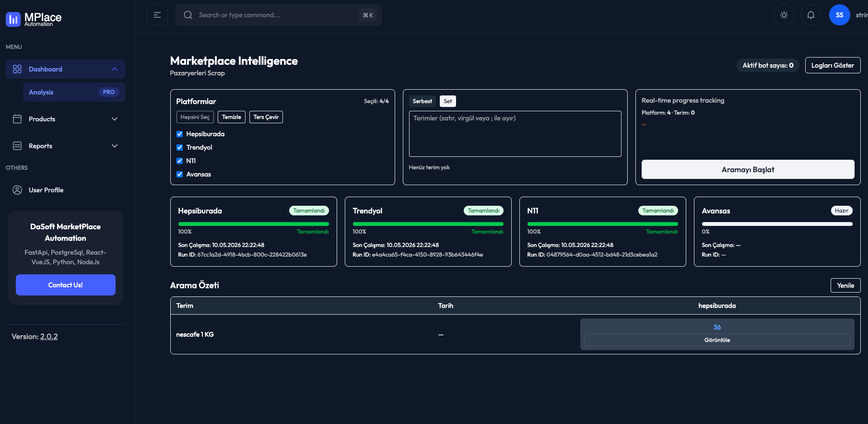Click the Logları Göster button
The width and height of the screenshot is (868, 424).
(833, 65)
